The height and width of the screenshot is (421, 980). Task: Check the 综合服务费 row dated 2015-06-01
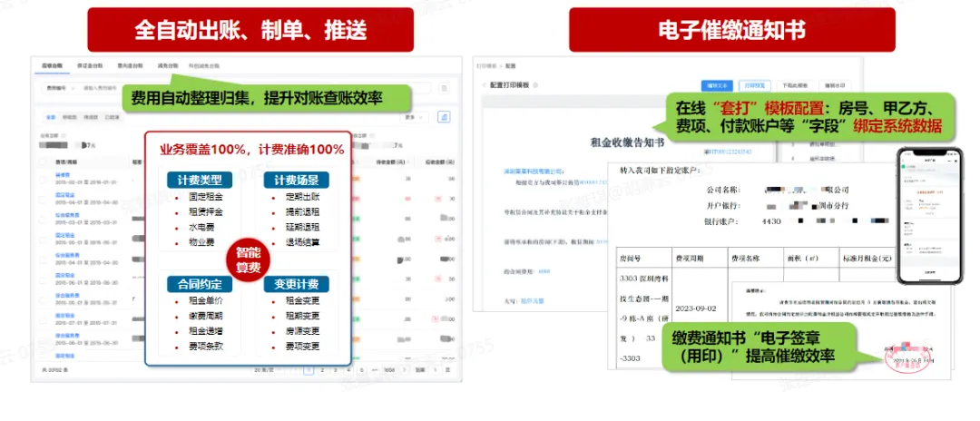tap(44, 338)
